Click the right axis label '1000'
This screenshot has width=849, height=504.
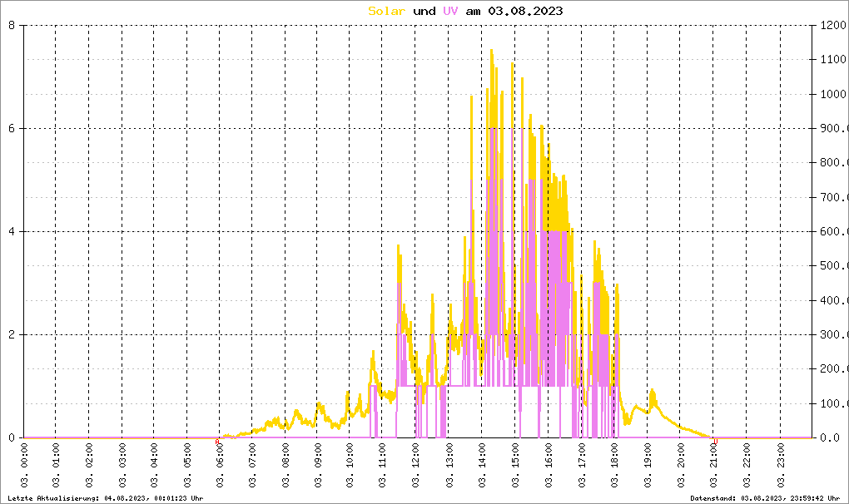coord(832,94)
